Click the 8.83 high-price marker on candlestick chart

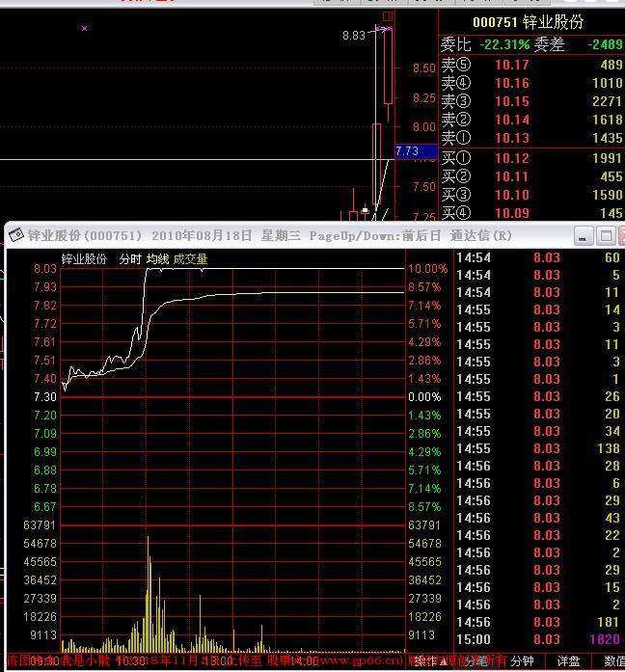point(353,36)
